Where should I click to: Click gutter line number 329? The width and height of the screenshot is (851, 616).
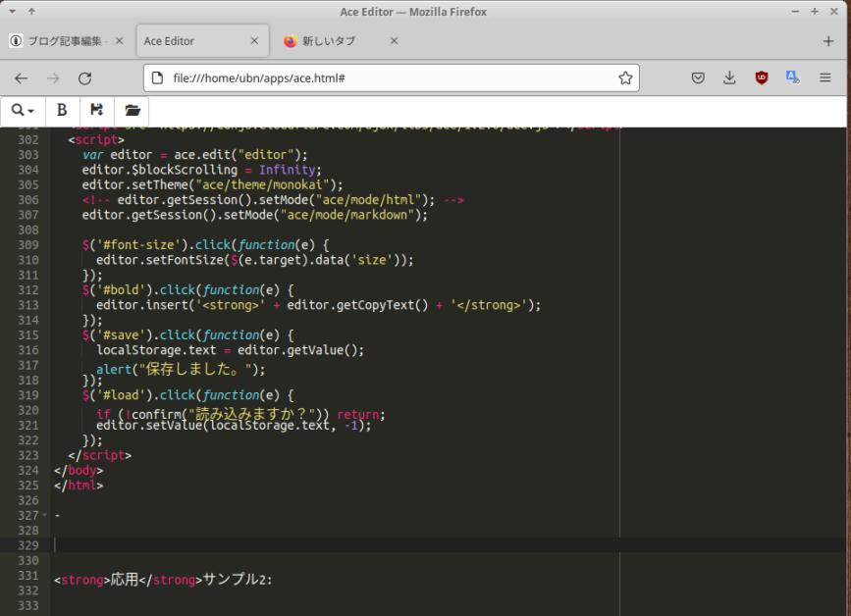pos(28,545)
